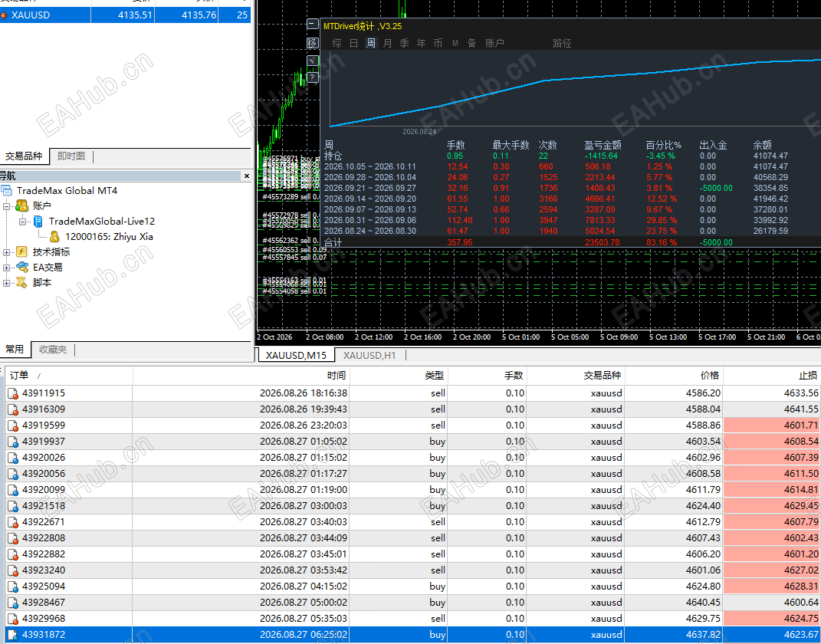Collapse the TradeMaxGlobal-Live12 server node

point(22,222)
